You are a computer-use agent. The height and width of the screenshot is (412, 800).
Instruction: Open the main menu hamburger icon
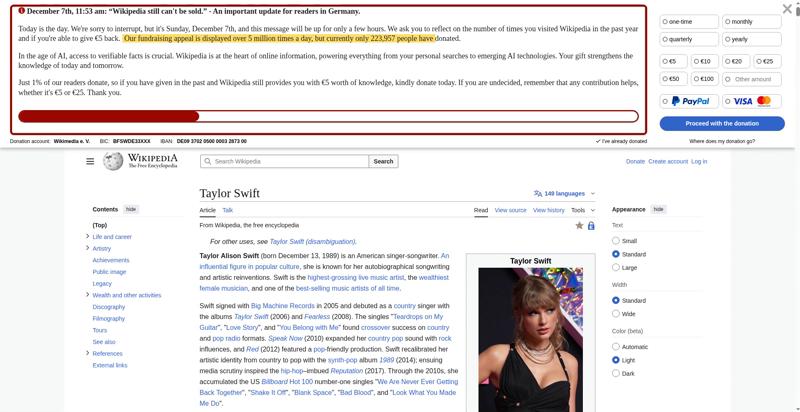click(x=90, y=161)
